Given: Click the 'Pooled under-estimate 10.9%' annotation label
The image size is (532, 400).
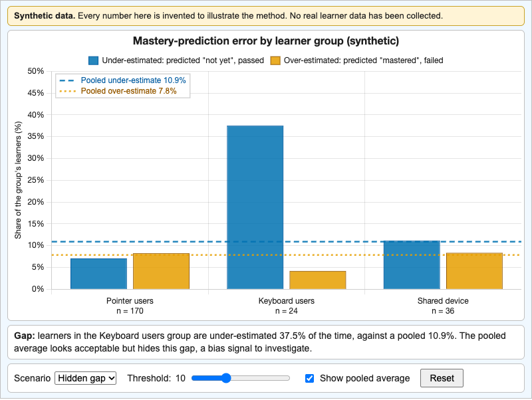Looking at the screenshot, I should pos(134,80).
